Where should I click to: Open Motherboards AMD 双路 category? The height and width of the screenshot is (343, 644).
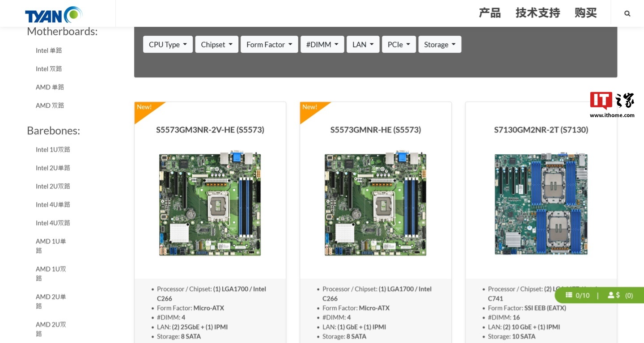tap(50, 106)
